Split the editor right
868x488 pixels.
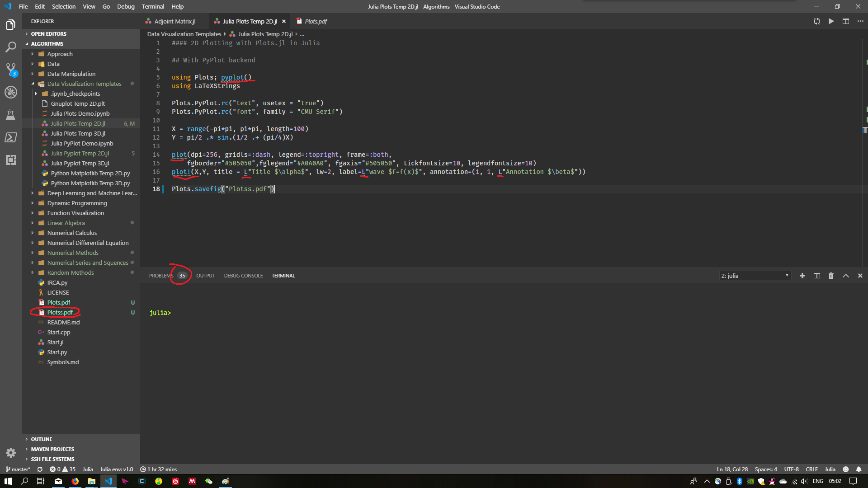845,21
